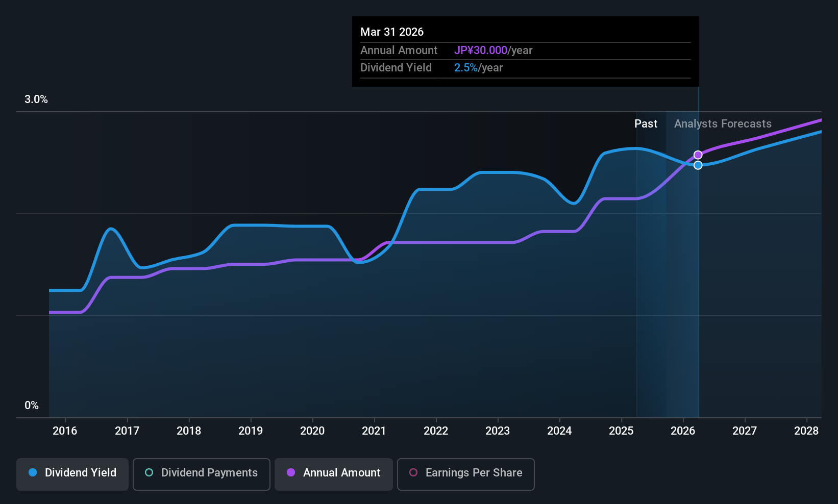Select the 2028 label on the x-axis
838x504 pixels.
pyautogui.click(x=806, y=431)
